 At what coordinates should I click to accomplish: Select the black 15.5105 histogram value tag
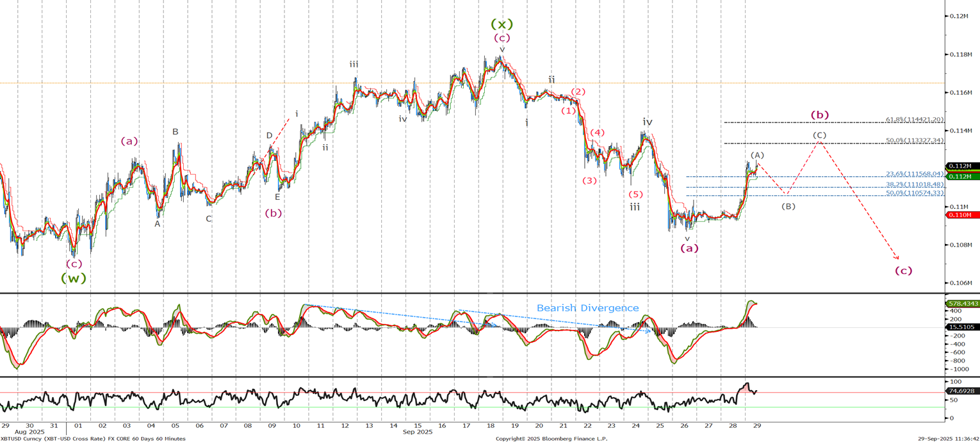(962, 327)
